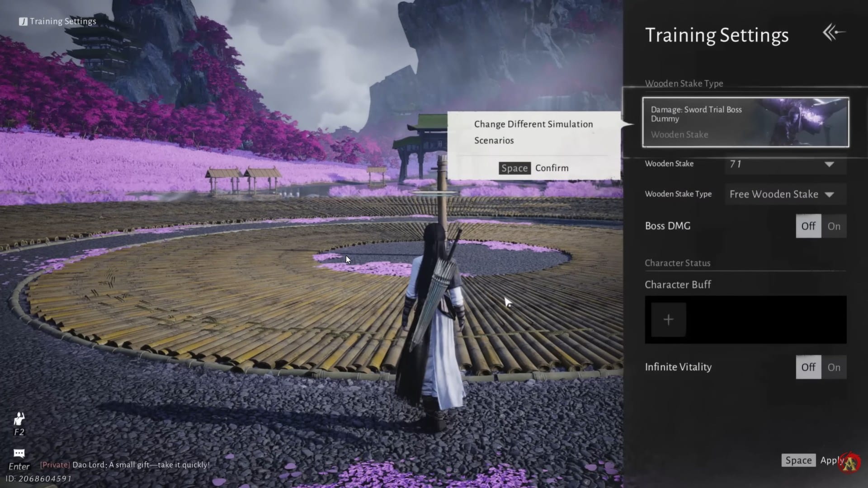Viewport: 868px width, 488px height.
Task: Click the red emblem logo in the corner
Action: 850,463
